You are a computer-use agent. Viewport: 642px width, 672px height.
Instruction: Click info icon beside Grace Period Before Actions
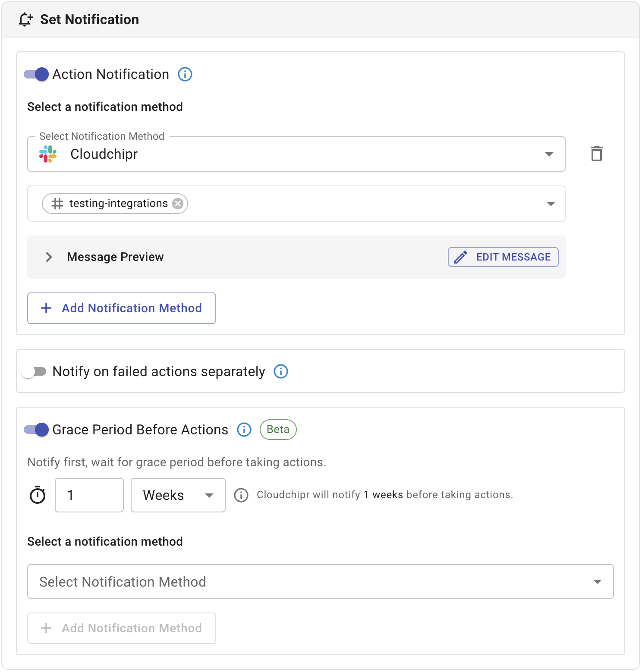click(x=244, y=430)
